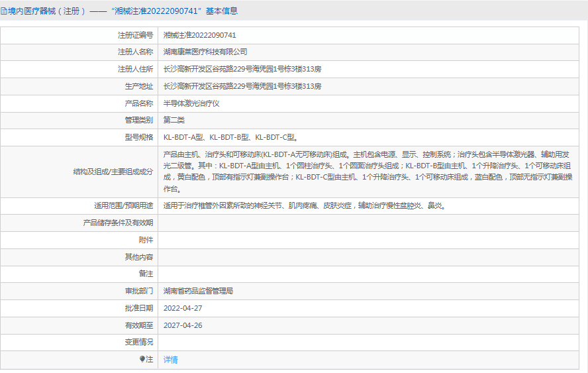The width and height of the screenshot is (588, 373).
Task: Click the 其他内容 label
Action: (x=139, y=257)
